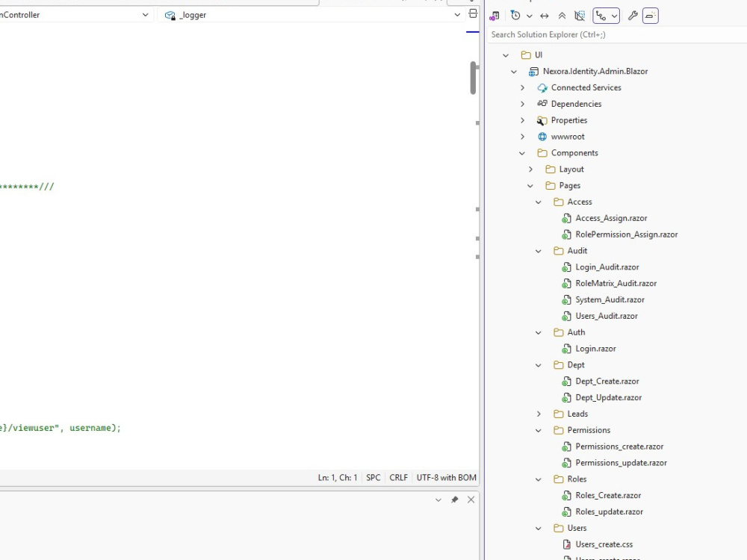Select Login_Audit.razor file
Image resolution: width=747 pixels, height=560 pixels.
click(x=607, y=267)
